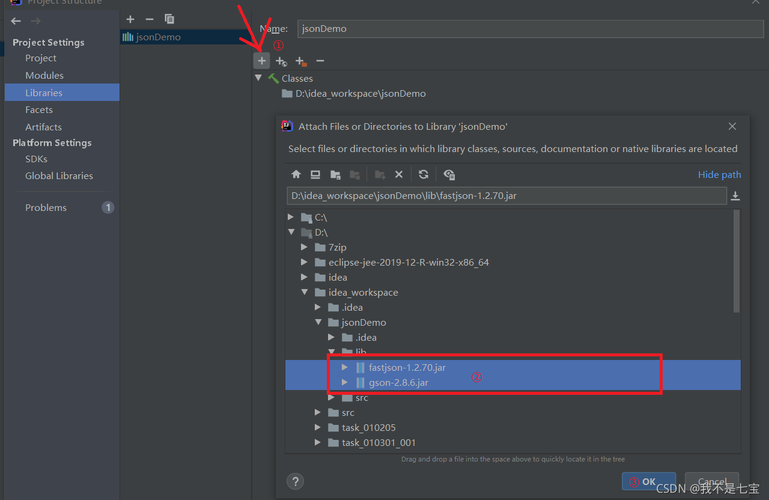
Task: Expand the C:\ drive node
Action: [291, 217]
